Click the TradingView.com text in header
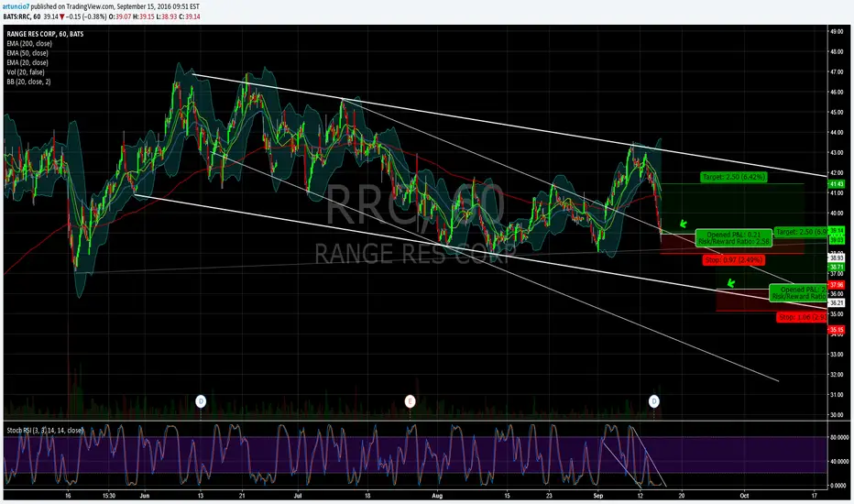Image resolution: width=854 pixels, height=504 pixels. pyautogui.click(x=91, y=6)
